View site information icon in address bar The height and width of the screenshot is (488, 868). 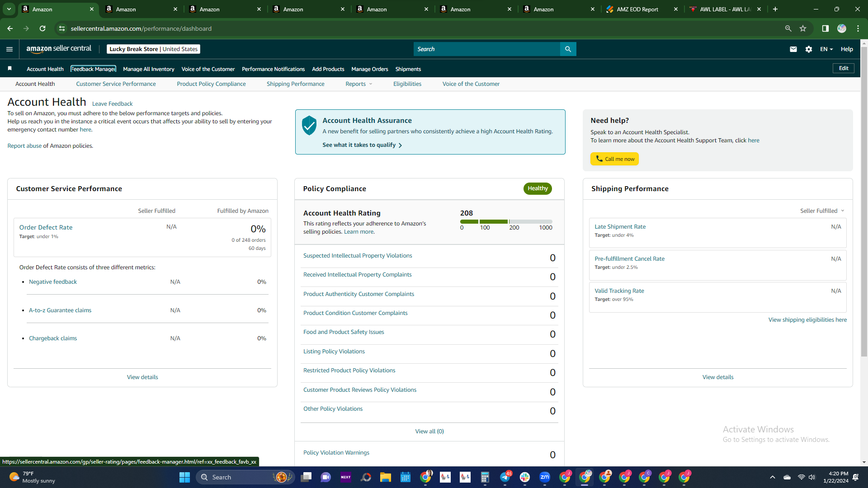(62, 28)
